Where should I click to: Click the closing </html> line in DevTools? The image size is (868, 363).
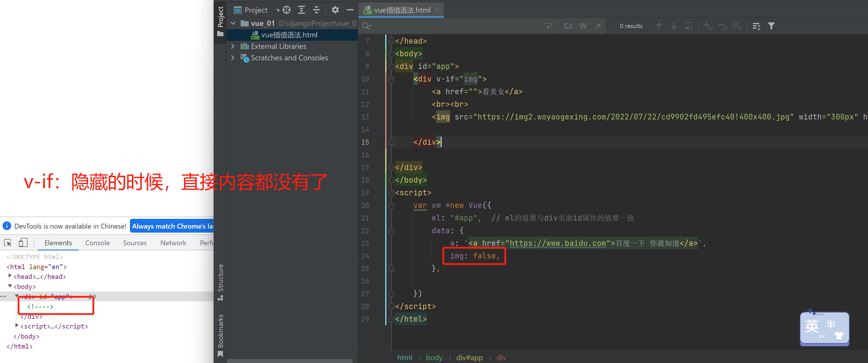click(20, 346)
